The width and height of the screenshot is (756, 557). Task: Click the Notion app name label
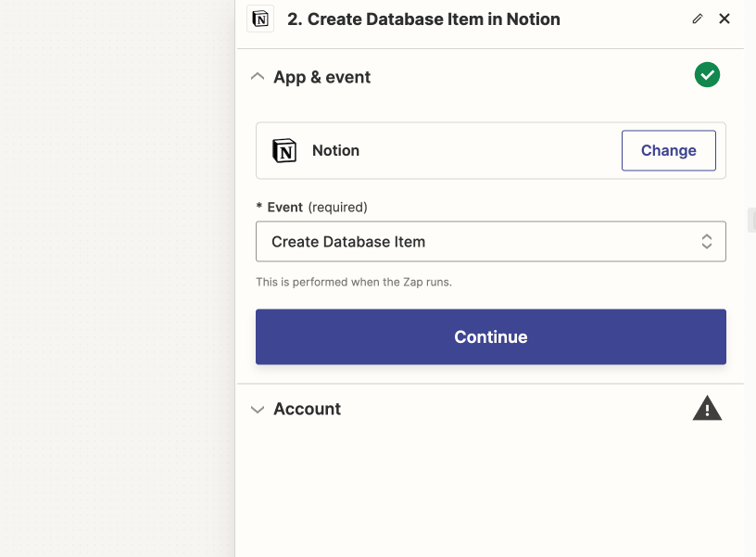click(335, 150)
